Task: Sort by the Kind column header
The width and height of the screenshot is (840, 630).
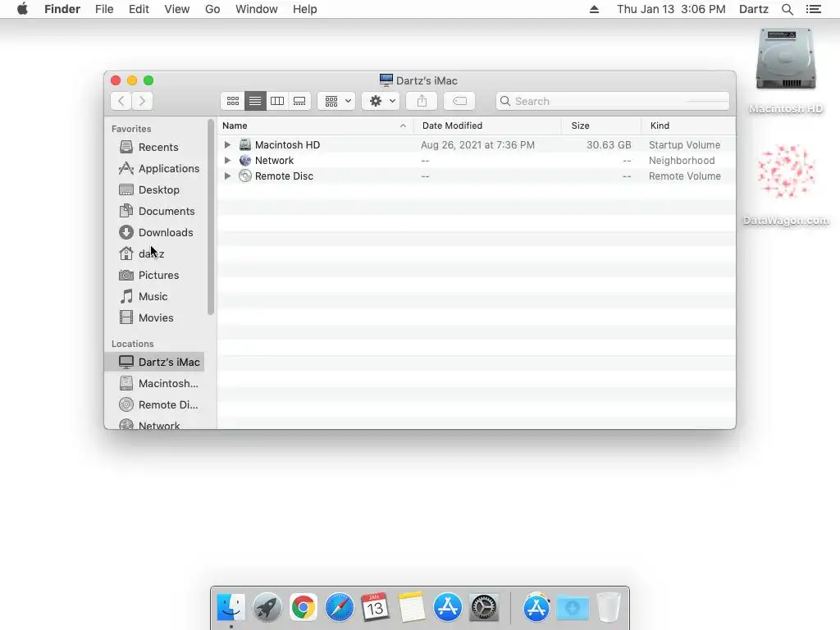Action: click(688, 126)
